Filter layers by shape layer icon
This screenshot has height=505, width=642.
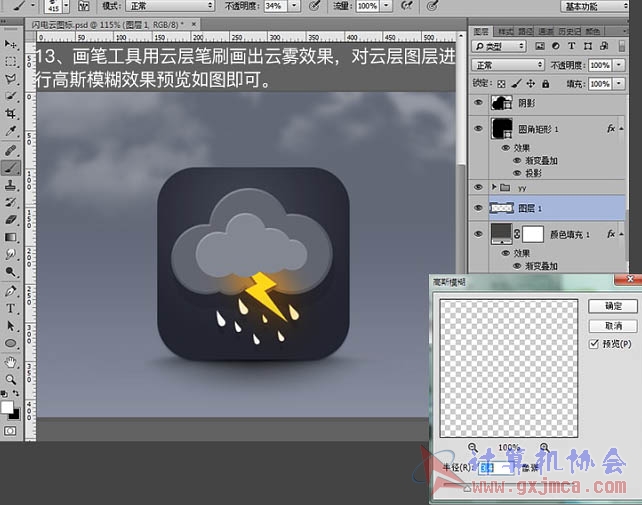pyautogui.click(x=588, y=46)
